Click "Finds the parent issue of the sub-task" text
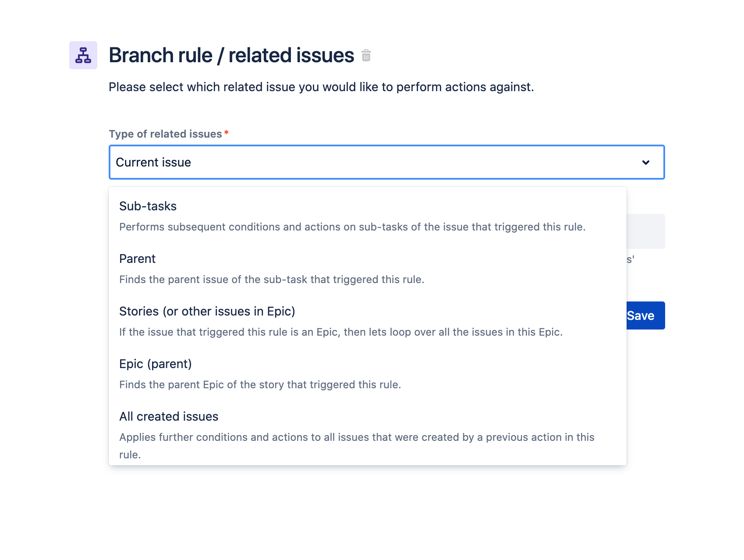Image resolution: width=744 pixels, height=560 pixels. 272,280
